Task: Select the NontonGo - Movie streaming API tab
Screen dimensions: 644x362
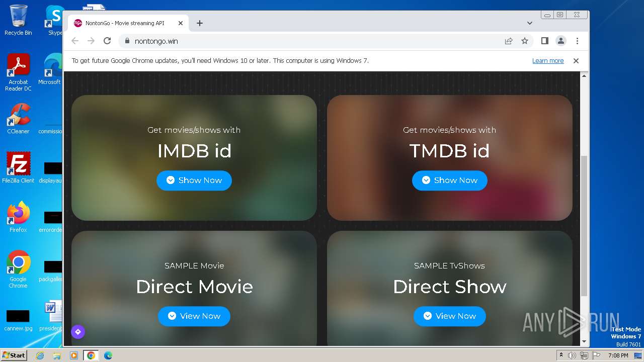Action: 128,23
